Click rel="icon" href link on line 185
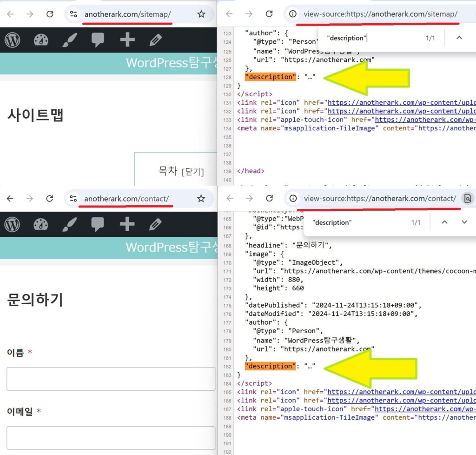This screenshot has height=455, width=476. coord(402,392)
